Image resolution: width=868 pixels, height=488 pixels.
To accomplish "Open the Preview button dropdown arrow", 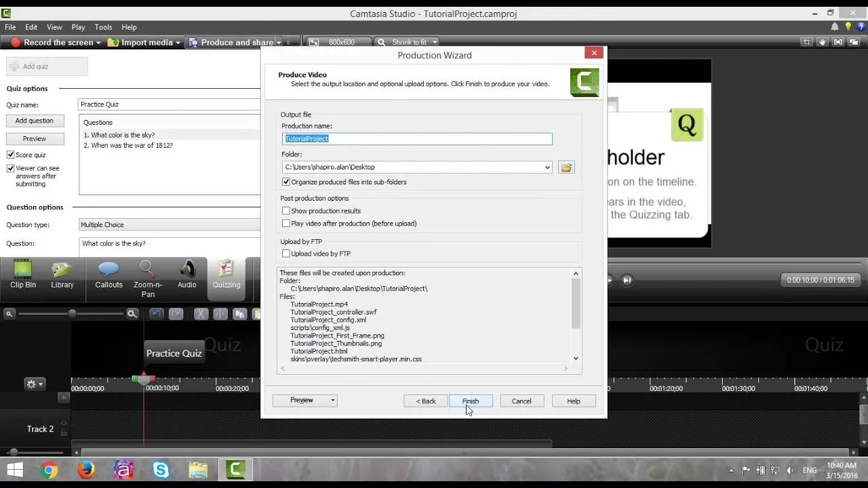I will 332,401.
